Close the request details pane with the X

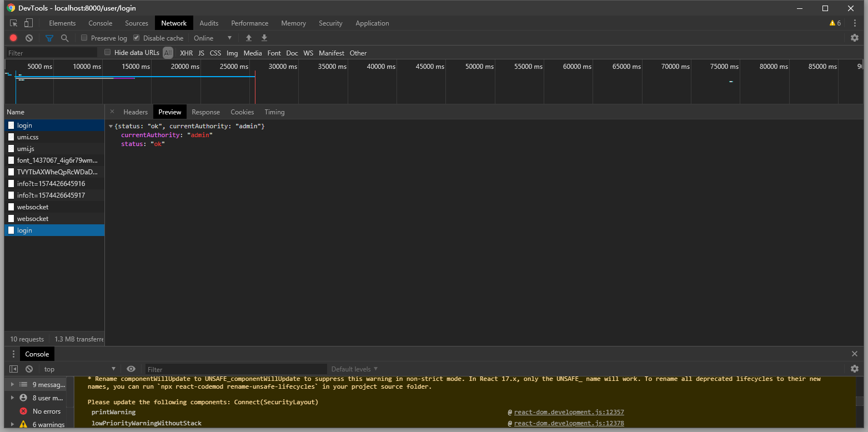click(x=112, y=112)
